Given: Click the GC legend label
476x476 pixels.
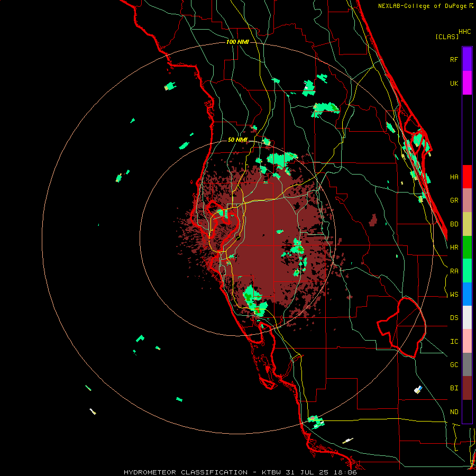Looking at the screenshot, I should tap(454, 365).
